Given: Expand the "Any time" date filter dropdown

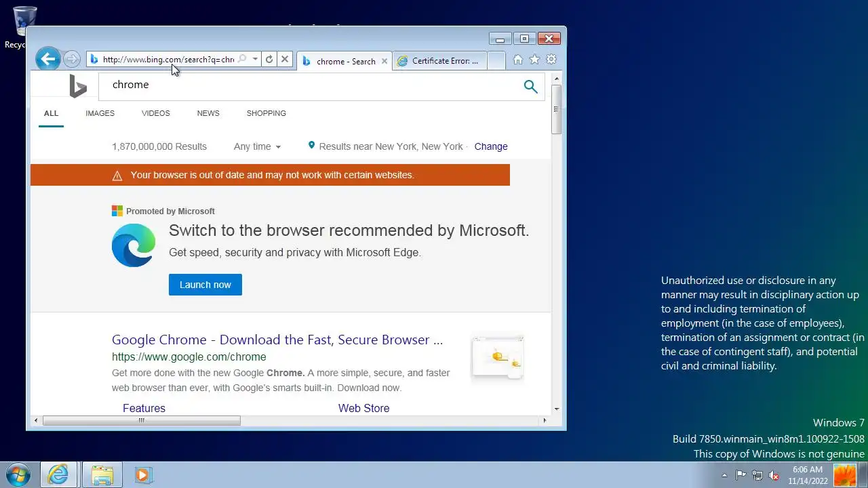Looking at the screenshot, I should [x=257, y=146].
